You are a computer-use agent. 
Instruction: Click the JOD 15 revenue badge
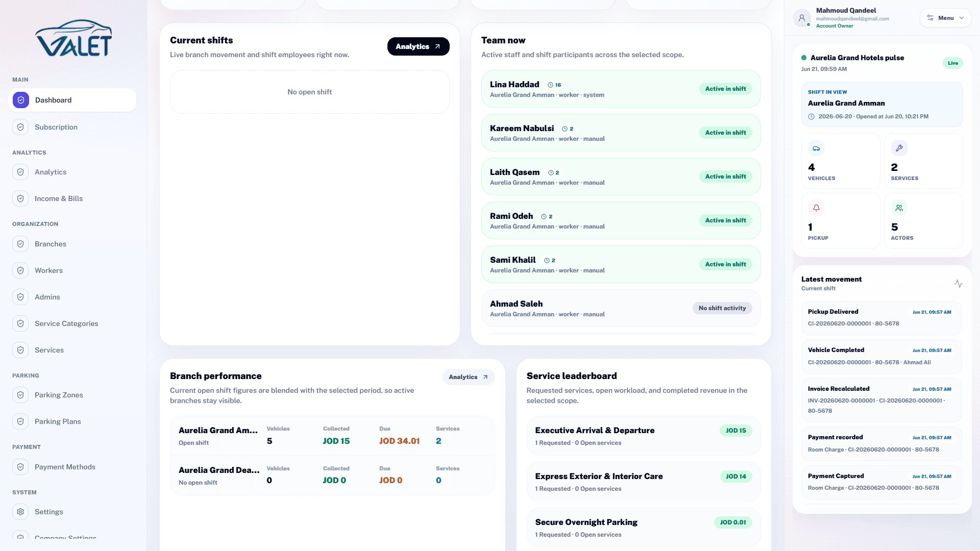tap(736, 431)
